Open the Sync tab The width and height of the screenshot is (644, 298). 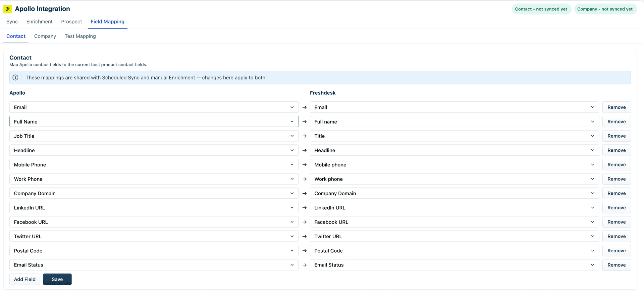(12, 21)
